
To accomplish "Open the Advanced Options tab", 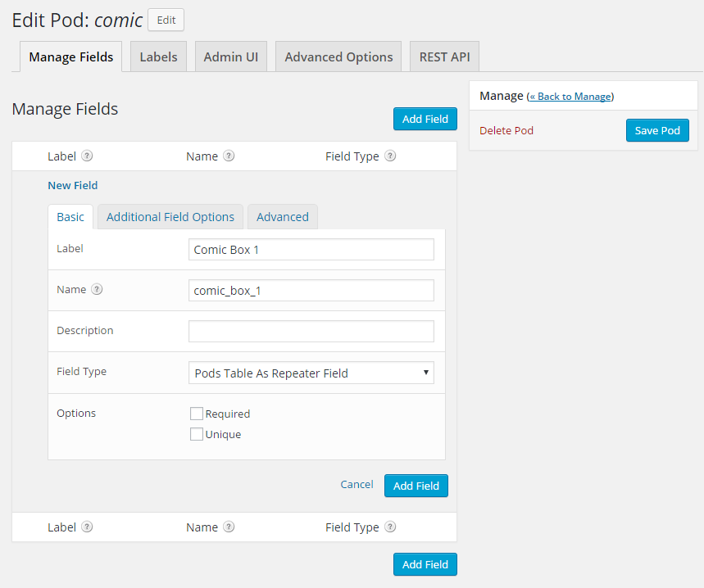I will click(x=338, y=57).
